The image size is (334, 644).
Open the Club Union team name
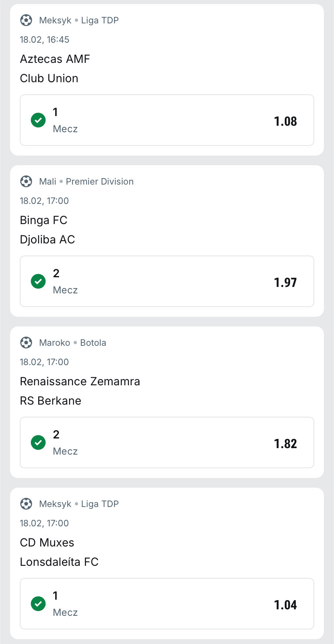click(49, 78)
